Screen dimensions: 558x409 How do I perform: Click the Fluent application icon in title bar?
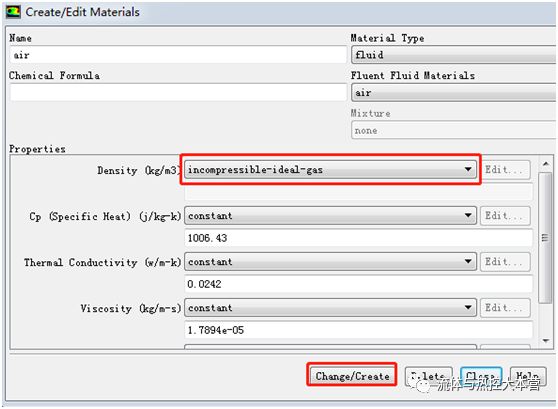tap(13, 12)
